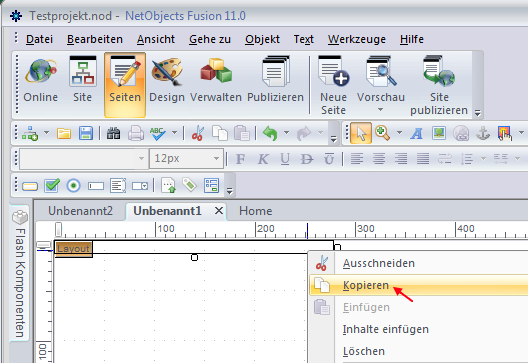Viewport: 528px width, 363px height.
Task: Open the empty font name combo box
Action: click(x=84, y=159)
